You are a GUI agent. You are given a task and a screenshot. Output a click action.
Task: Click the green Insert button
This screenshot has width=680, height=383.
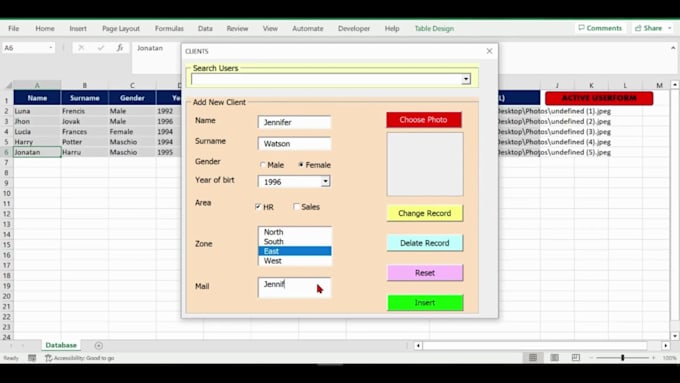click(425, 303)
